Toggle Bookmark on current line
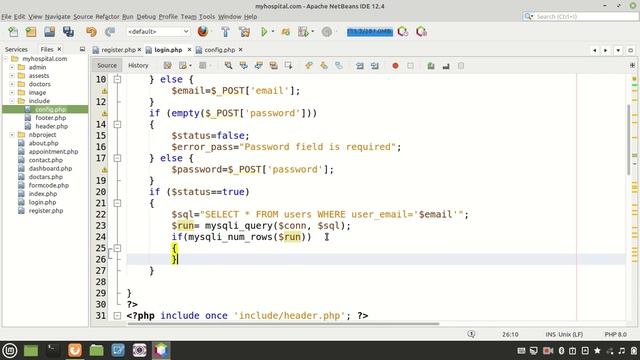The height and width of the screenshot is (360, 640). (x=339, y=66)
